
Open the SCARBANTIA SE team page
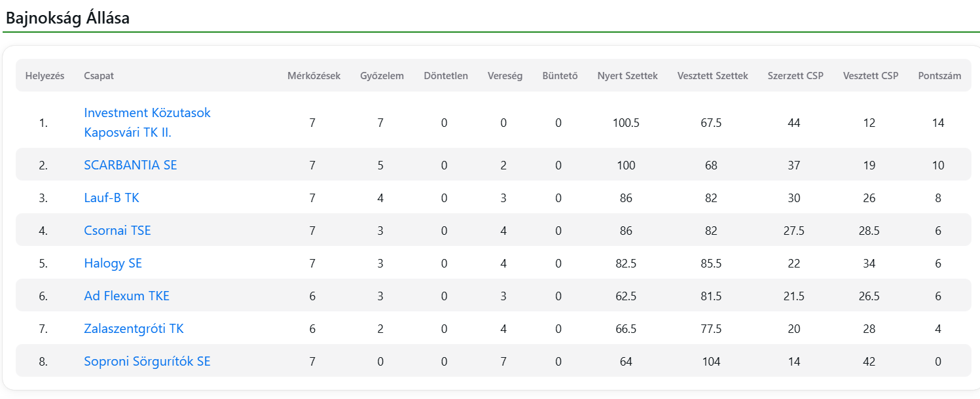(x=130, y=165)
